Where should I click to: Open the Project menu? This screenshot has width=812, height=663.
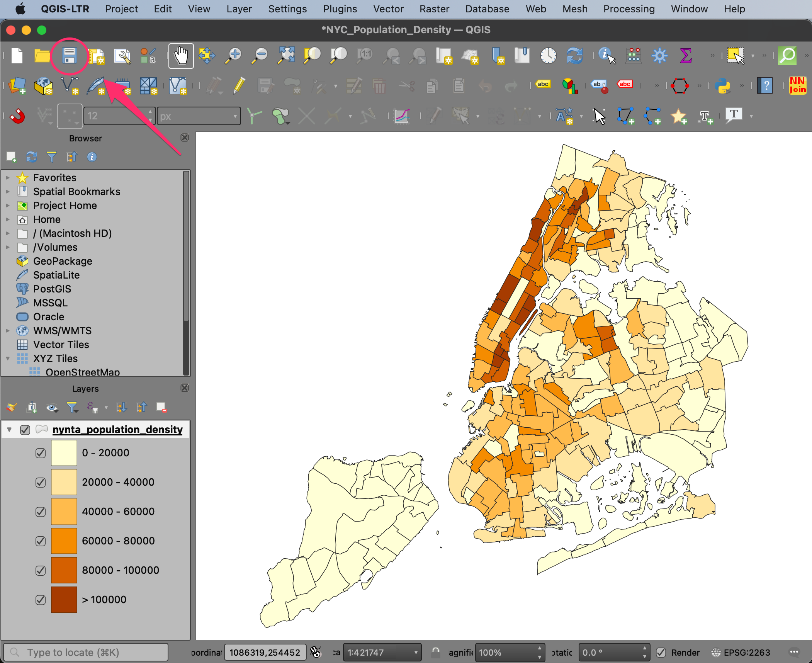pyautogui.click(x=121, y=9)
